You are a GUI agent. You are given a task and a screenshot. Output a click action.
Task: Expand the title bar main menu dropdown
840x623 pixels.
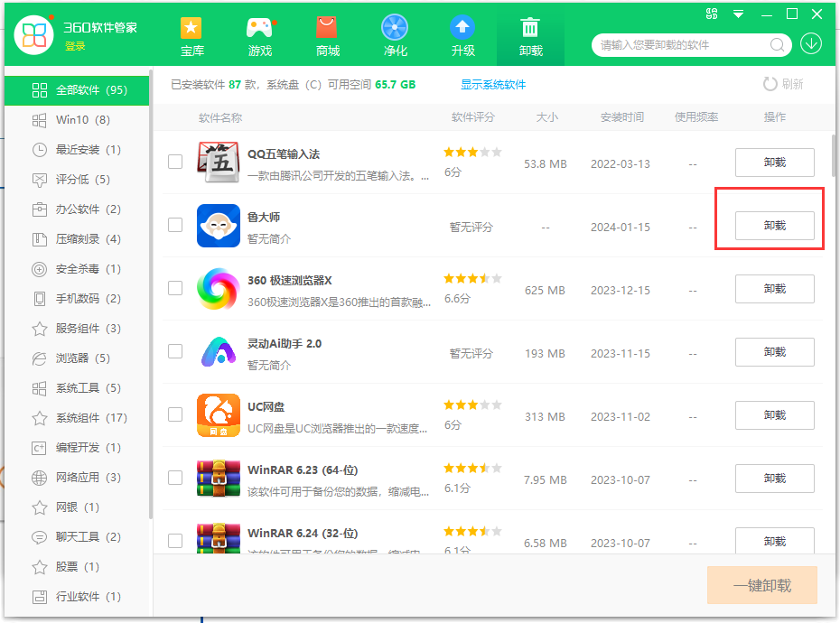point(738,14)
